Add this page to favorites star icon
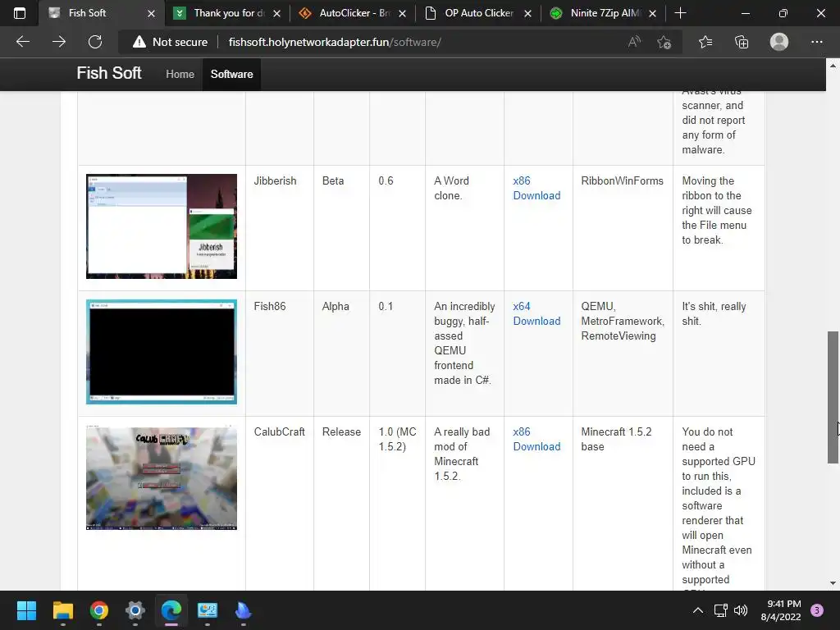Screen dimensions: 840x630 click(664, 42)
